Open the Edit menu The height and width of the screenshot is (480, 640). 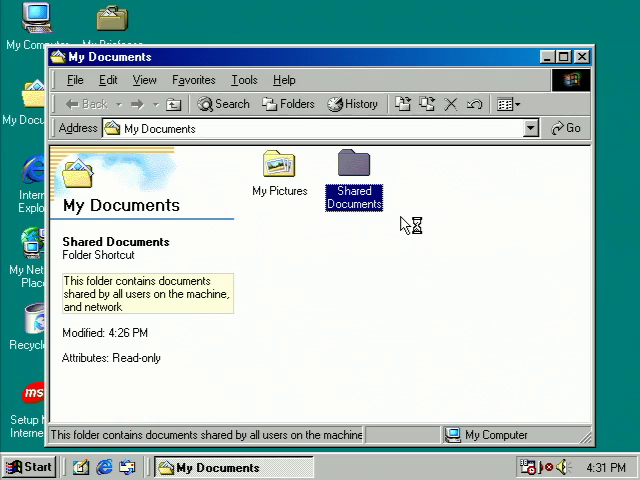pyautogui.click(x=108, y=80)
